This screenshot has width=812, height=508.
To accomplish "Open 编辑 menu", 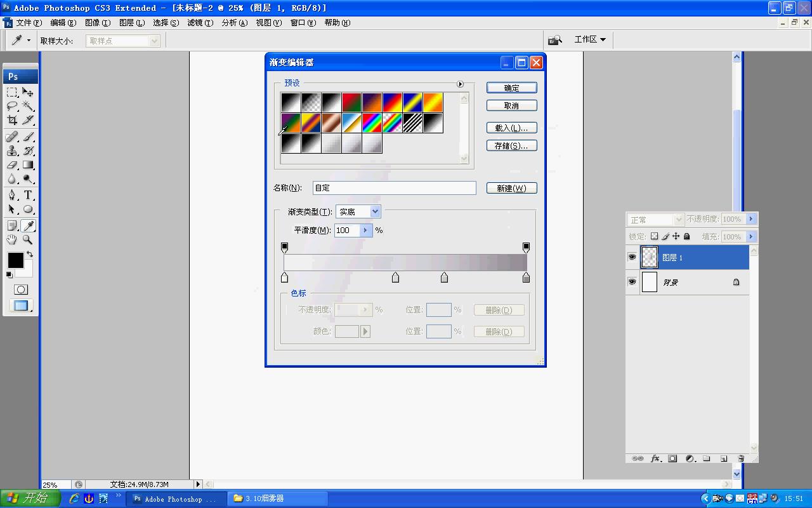I will [63, 22].
